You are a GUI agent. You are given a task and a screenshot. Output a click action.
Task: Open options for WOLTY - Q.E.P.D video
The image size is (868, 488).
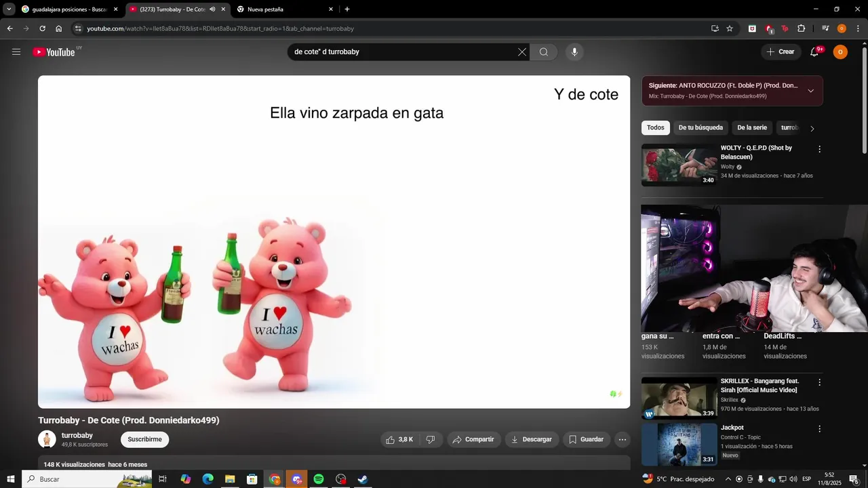819,149
